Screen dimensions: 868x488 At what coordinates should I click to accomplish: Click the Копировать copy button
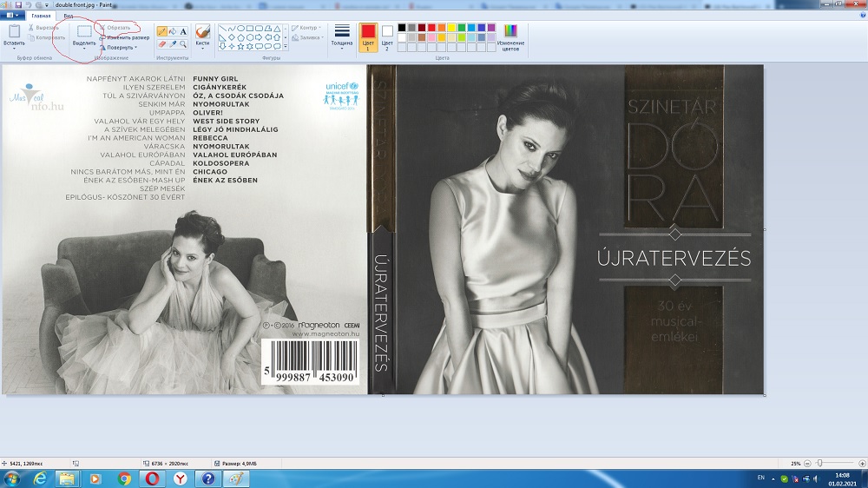click(47, 37)
